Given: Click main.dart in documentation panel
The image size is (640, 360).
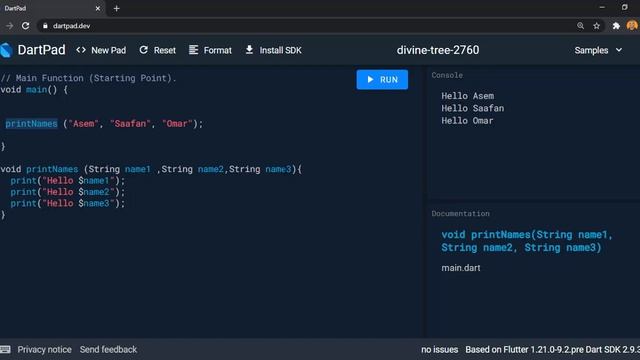Looking at the screenshot, I should point(461,268).
